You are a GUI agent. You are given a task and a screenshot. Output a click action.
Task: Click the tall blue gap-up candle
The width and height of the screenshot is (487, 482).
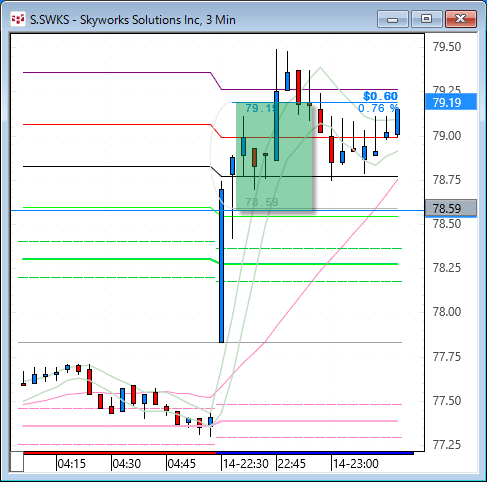pyautogui.click(x=221, y=266)
